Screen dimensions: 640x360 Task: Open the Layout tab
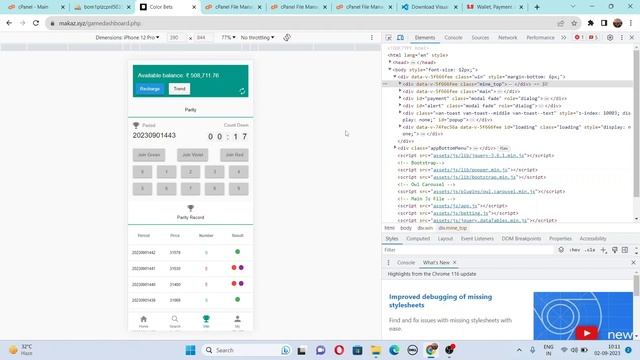[445, 238]
